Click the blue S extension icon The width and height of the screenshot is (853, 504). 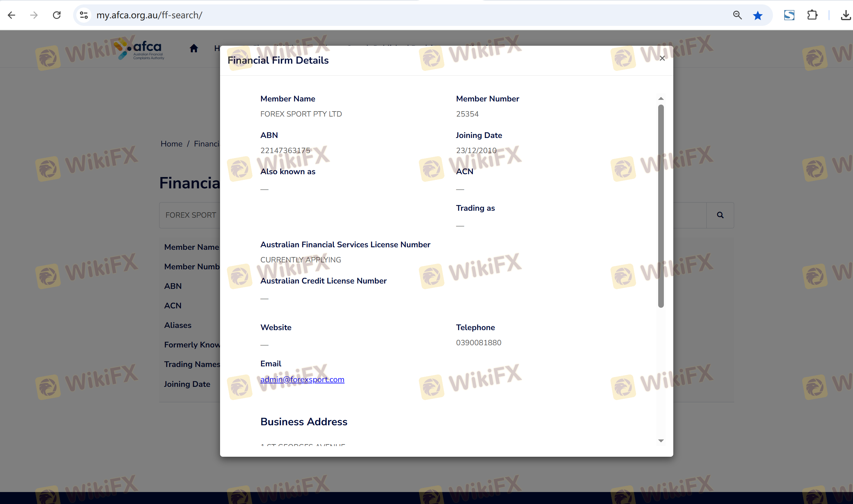point(789,15)
